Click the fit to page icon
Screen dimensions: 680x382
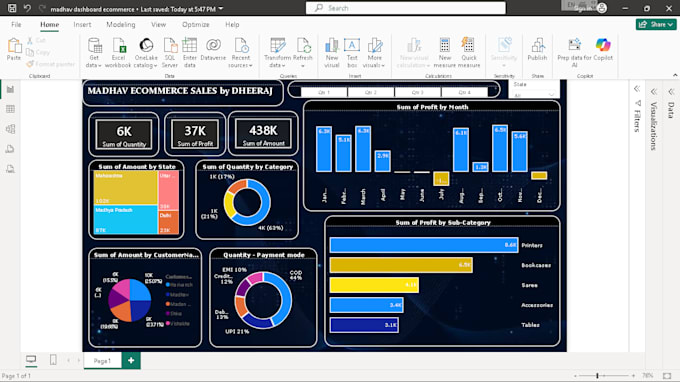[x=667, y=375]
